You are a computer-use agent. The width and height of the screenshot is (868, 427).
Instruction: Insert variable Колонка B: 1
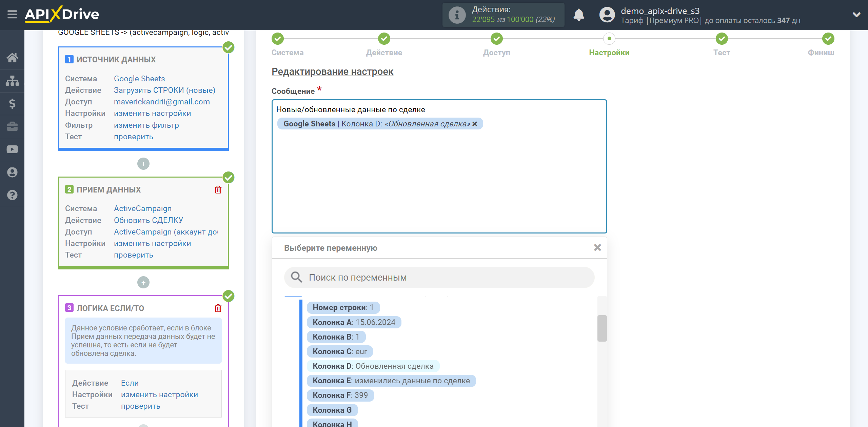336,337
